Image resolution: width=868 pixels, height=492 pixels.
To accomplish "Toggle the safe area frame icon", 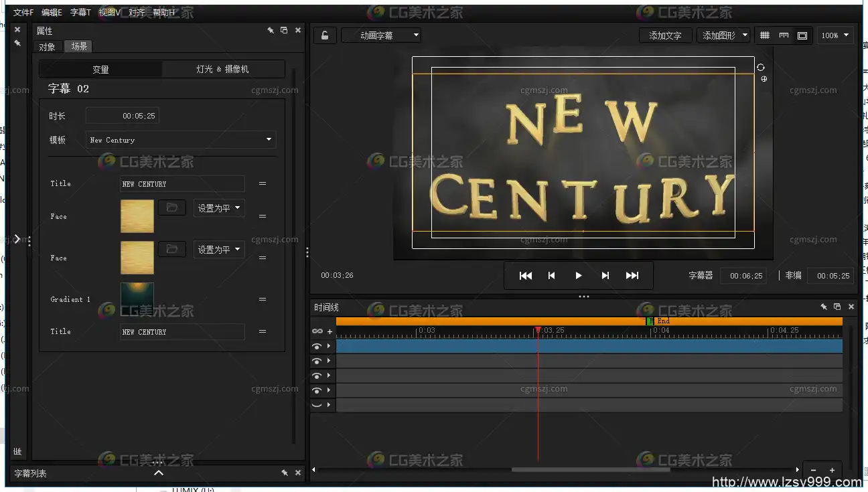I will [802, 35].
